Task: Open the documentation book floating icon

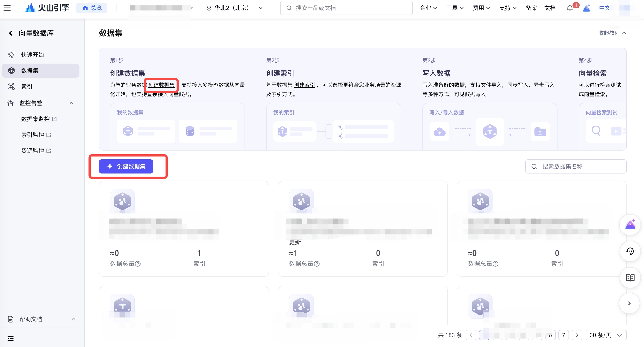Action: click(x=630, y=277)
